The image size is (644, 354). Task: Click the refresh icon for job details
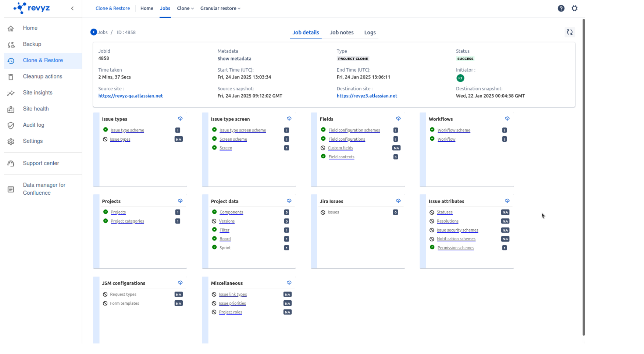click(570, 32)
